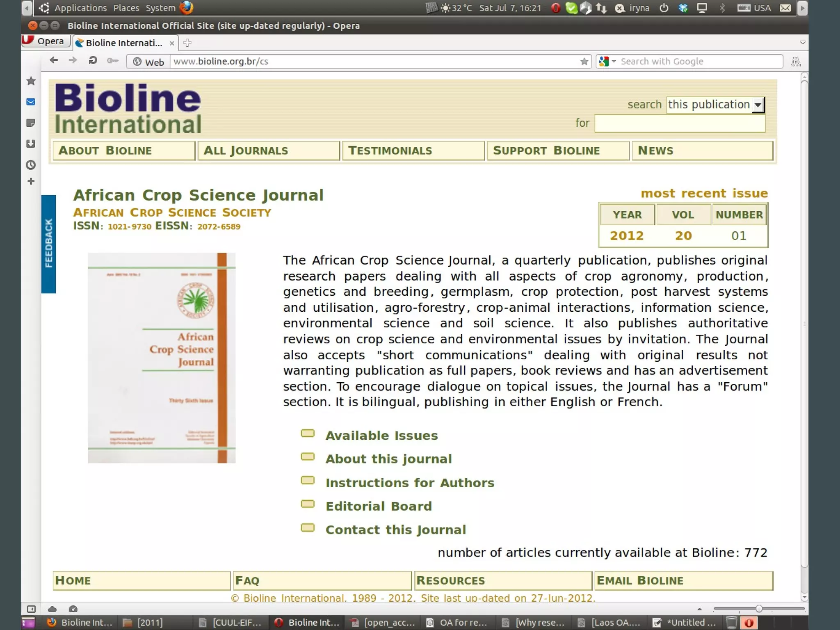Click the Back navigation arrow

click(54, 61)
